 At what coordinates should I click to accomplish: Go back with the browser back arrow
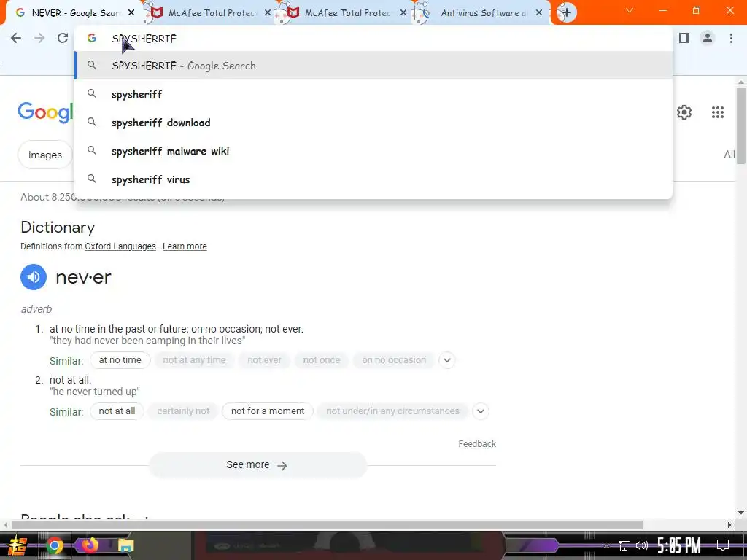tap(16, 38)
